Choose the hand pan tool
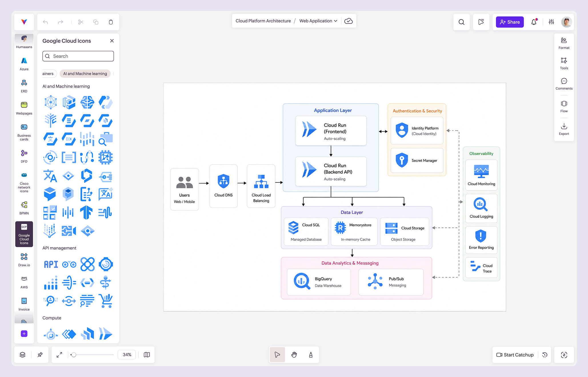The width and height of the screenshot is (588, 377). click(294, 355)
